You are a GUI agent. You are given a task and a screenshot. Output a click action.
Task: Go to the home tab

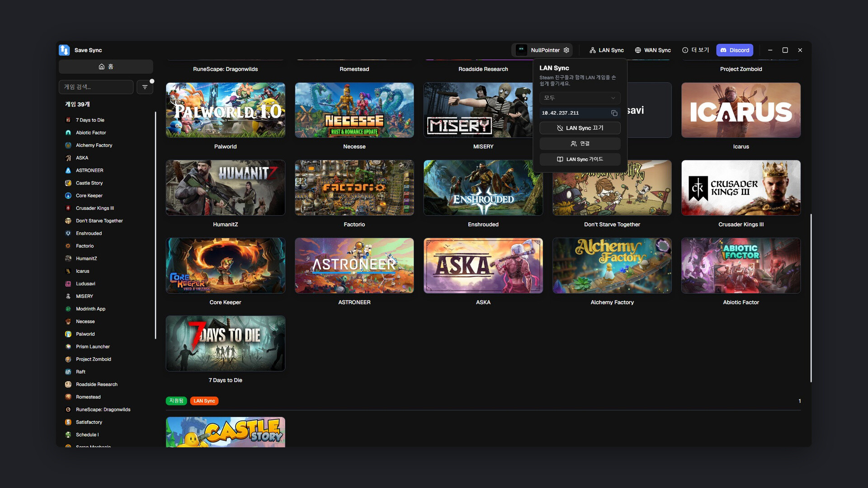(106, 66)
